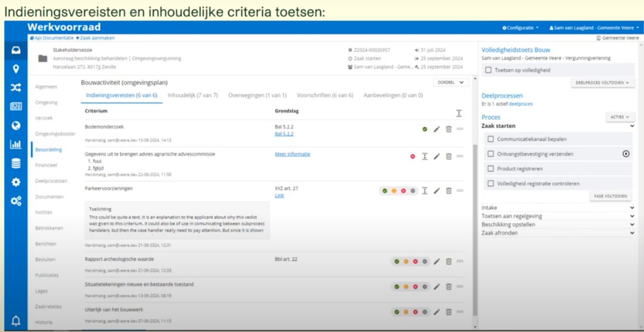Open the Configuratie dropdown menu
Screen dimensions: 644x332
coord(520,28)
